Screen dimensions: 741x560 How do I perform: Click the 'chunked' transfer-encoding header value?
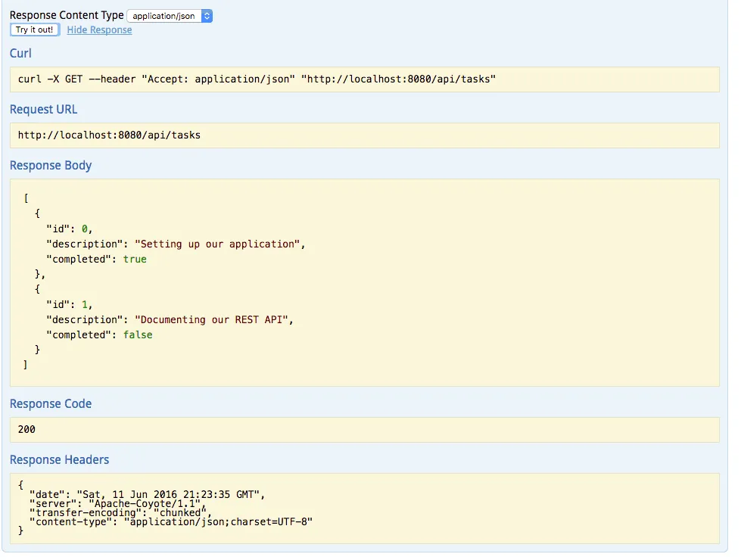[x=174, y=512]
